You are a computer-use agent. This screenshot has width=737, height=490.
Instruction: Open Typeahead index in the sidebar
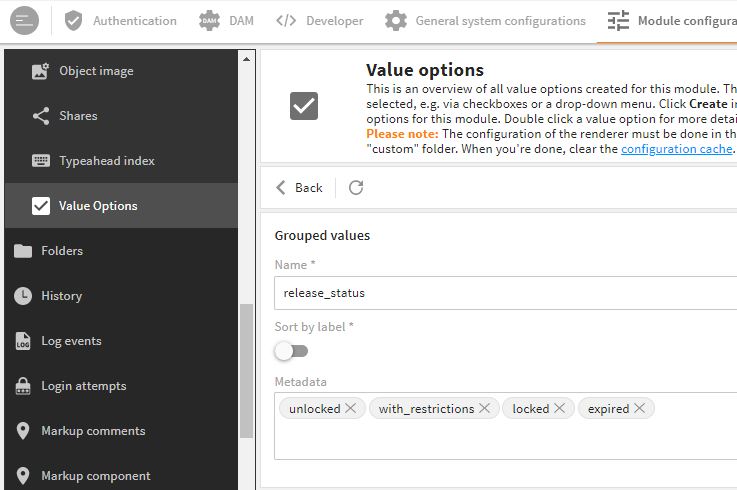[x=121, y=161]
